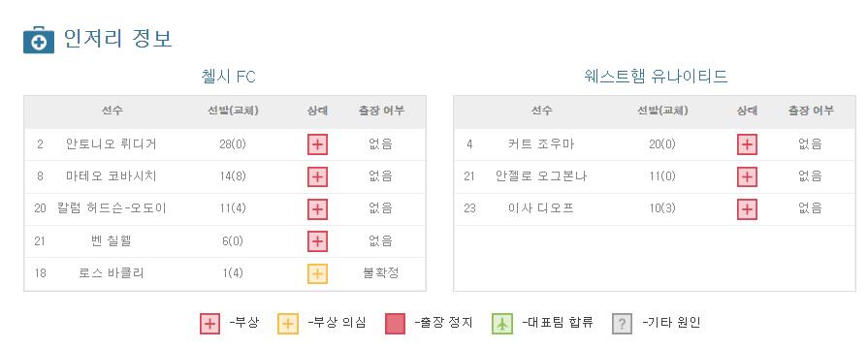Viewport: 868px width, 349px height.
Task: Click the medical kit icon beside 인저리 정보
Action: tap(39, 40)
